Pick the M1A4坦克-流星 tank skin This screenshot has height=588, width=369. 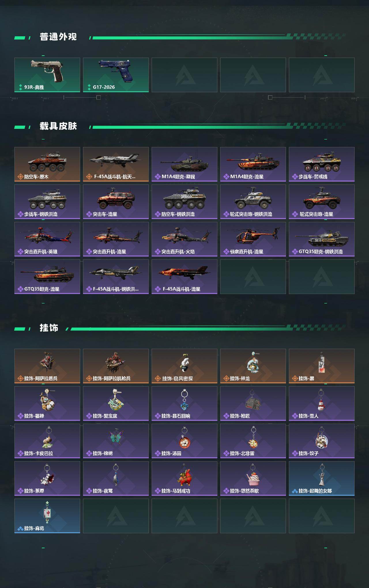pos(253,164)
